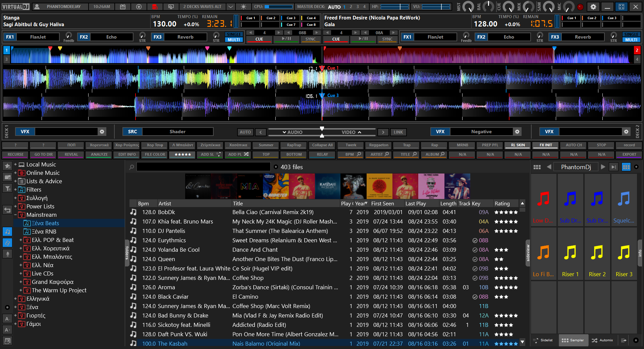Open VFX settings gear on deck 1
Viewport: 644px width, 349px height.
(x=102, y=132)
